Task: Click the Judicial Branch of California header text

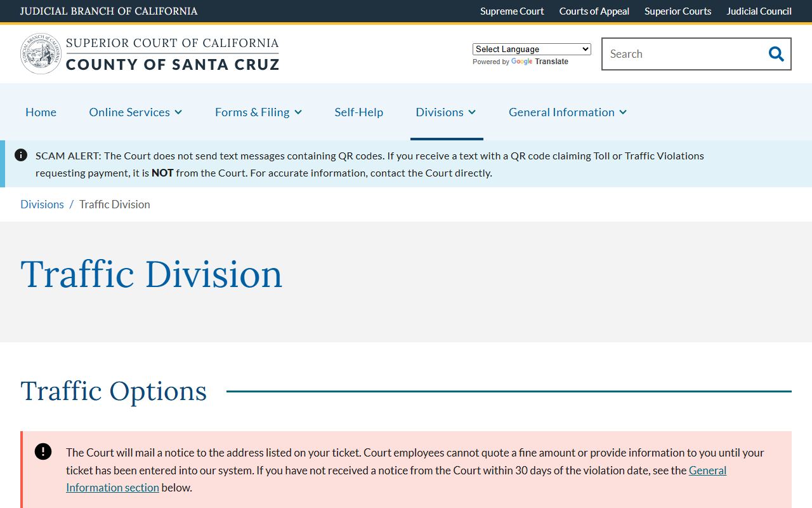Action: (108, 11)
